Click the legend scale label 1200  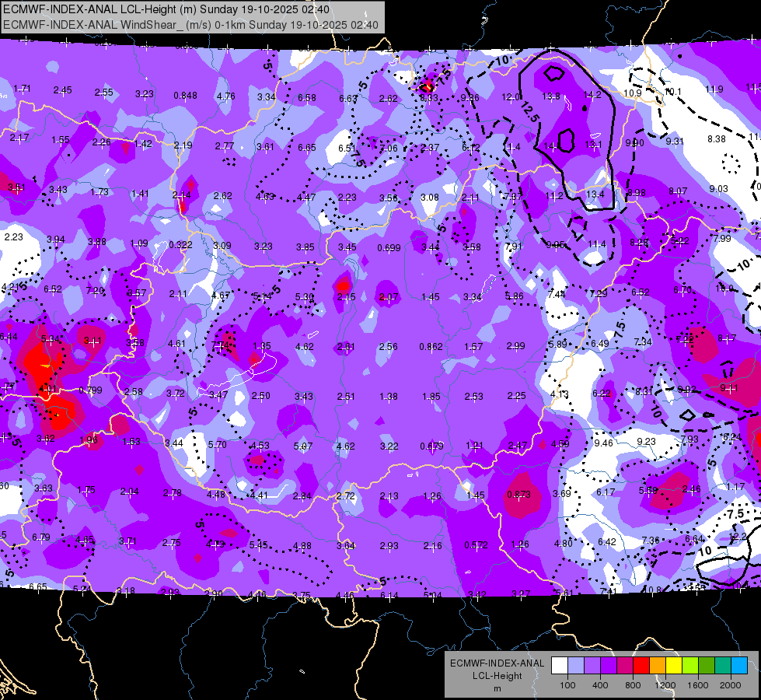(x=665, y=685)
